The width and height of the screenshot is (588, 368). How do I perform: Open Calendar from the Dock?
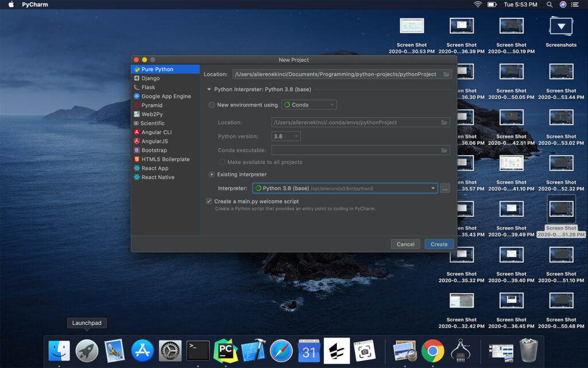click(x=309, y=351)
